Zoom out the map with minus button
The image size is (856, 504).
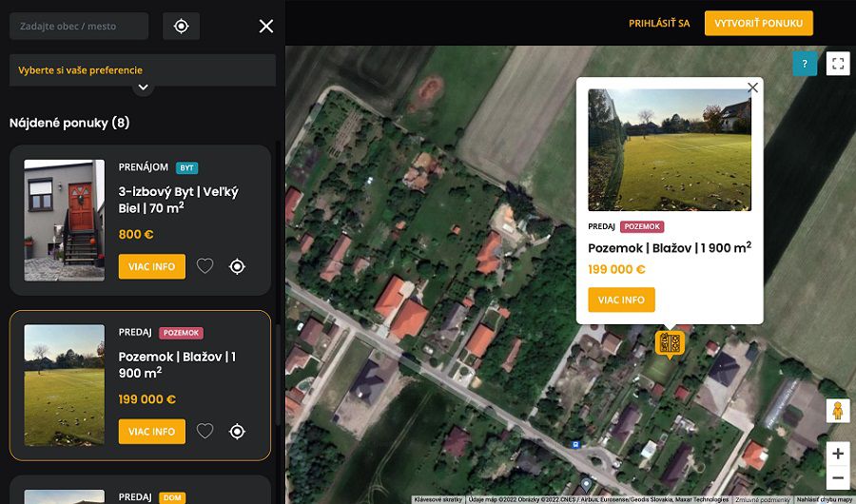click(837, 477)
